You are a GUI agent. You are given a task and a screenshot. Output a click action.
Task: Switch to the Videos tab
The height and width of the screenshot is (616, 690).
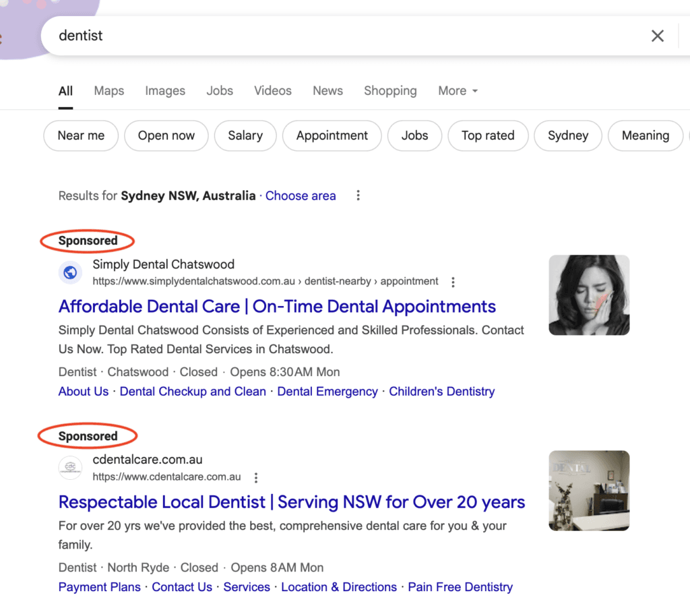(x=273, y=90)
